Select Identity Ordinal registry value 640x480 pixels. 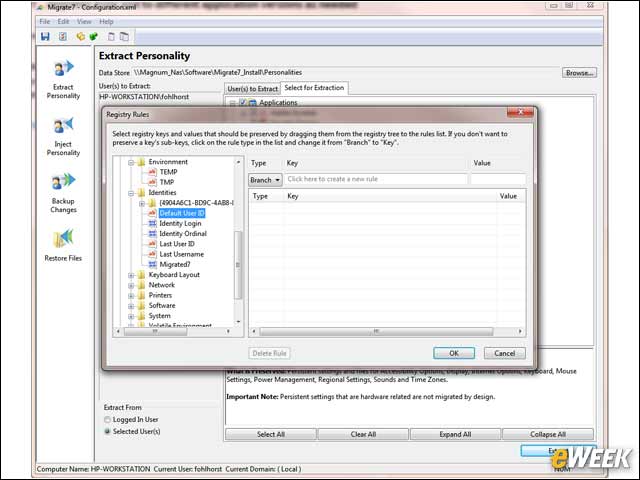tap(183, 233)
